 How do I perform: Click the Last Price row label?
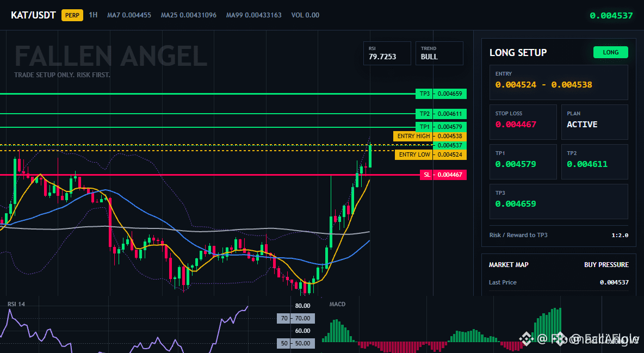pos(503,282)
